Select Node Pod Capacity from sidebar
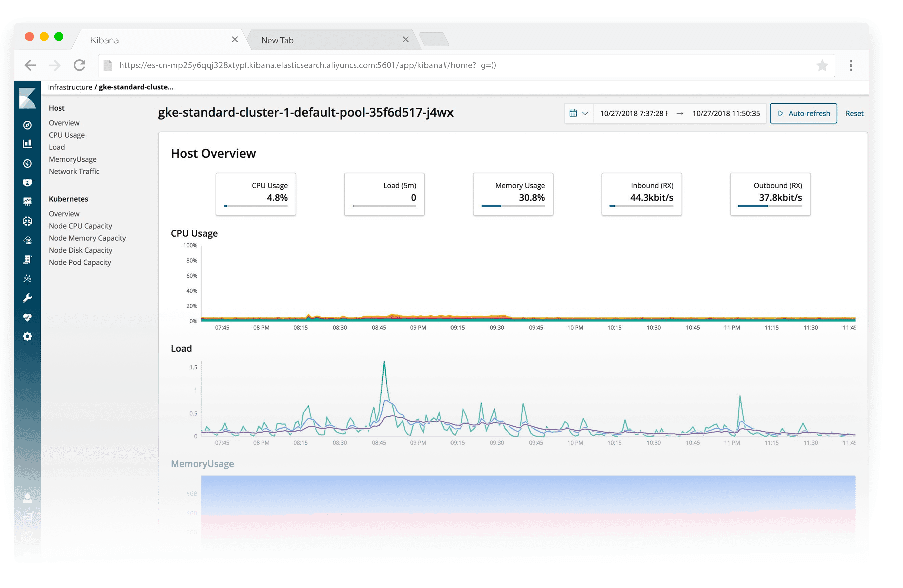903x588 pixels. pyautogui.click(x=80, y=261)
